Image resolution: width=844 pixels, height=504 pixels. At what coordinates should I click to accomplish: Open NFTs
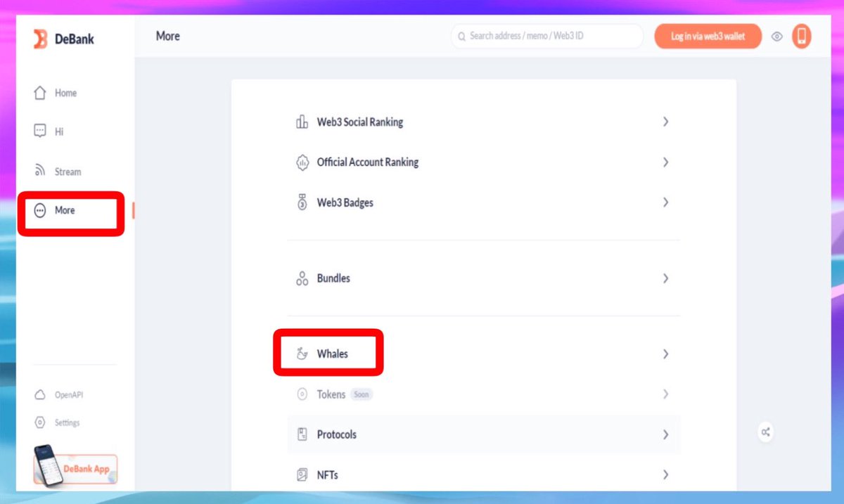[484, 475]
